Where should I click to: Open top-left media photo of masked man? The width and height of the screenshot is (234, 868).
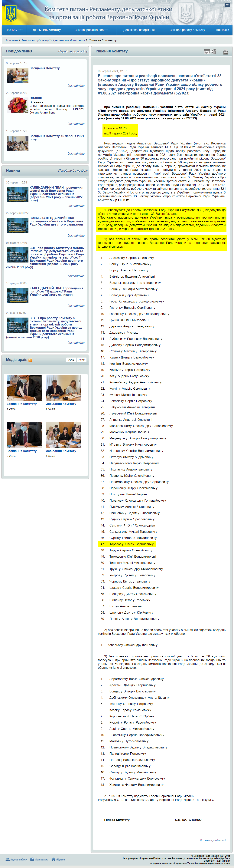point(24,388)
